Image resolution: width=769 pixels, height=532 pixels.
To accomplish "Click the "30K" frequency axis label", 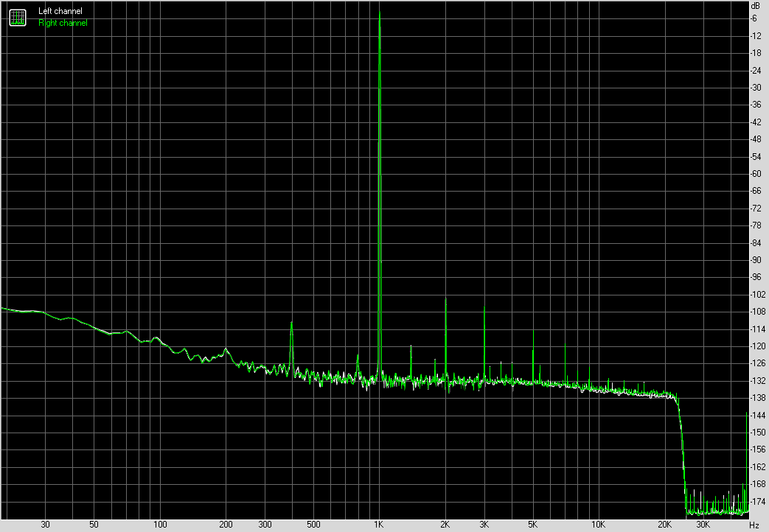I will pyautogui.click(x=703, y=525).
